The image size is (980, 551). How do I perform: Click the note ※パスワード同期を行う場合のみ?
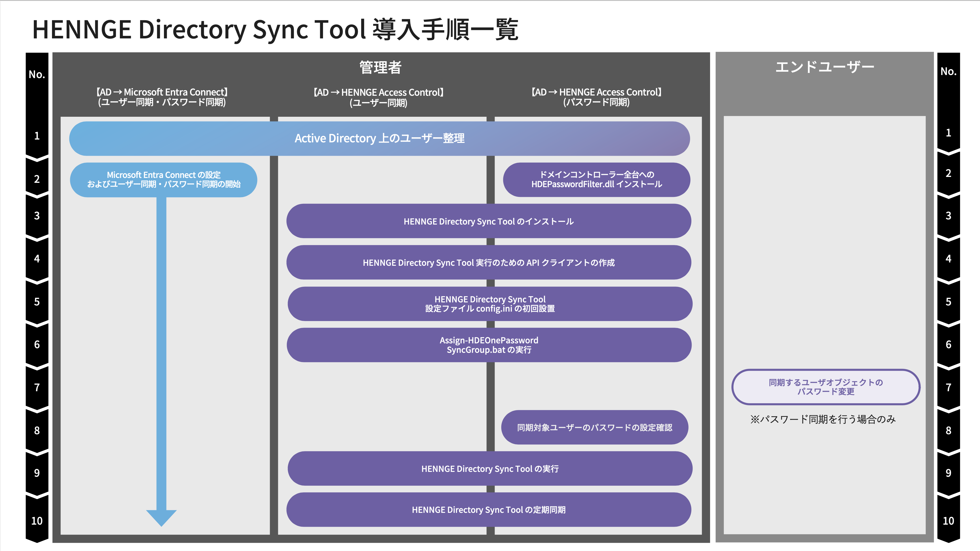click(822, 419)
